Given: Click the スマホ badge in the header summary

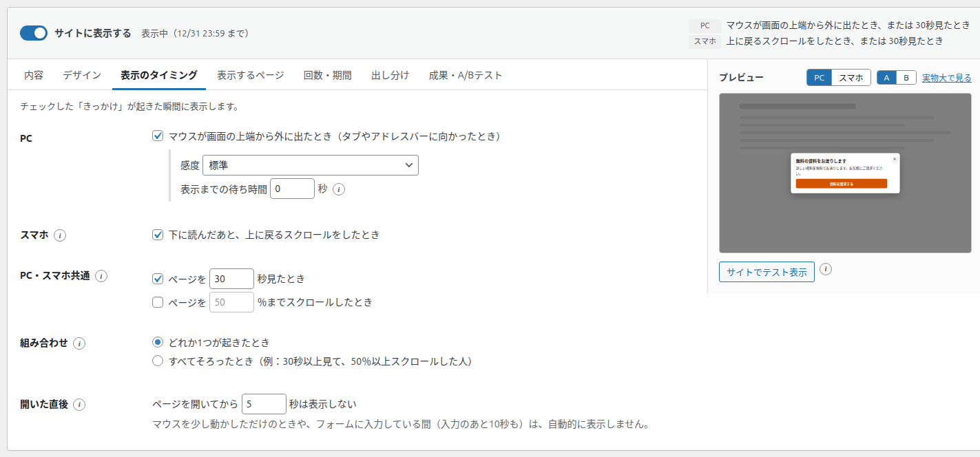Looking at the screenshot, I should click(705, 41).
